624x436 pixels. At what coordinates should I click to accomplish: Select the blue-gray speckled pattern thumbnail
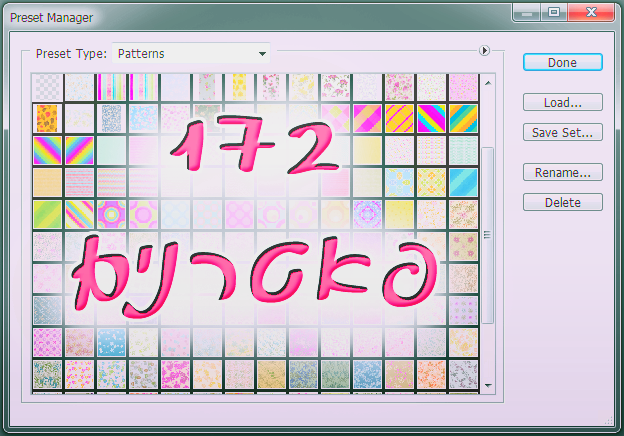pos(111,119)
